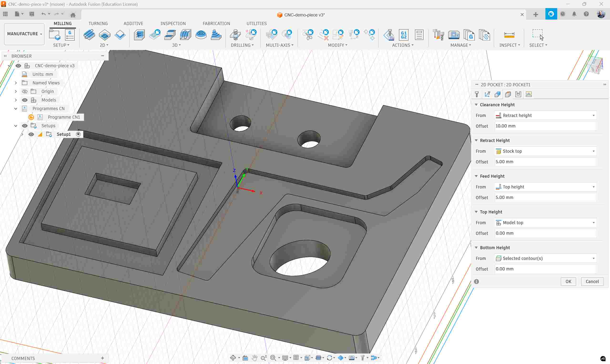Show the hidden Origin folder
This screenshot has height=364, width=610.
click(25, 91)
